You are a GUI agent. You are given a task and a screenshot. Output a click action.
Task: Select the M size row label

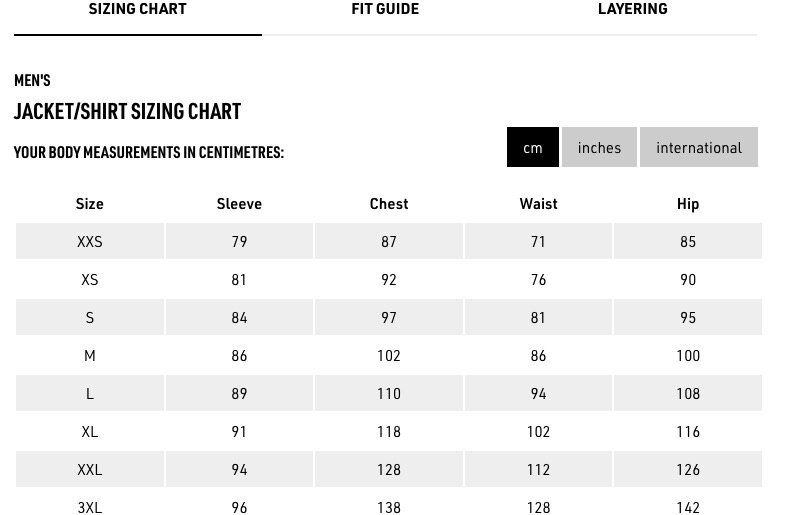point(90,355)
